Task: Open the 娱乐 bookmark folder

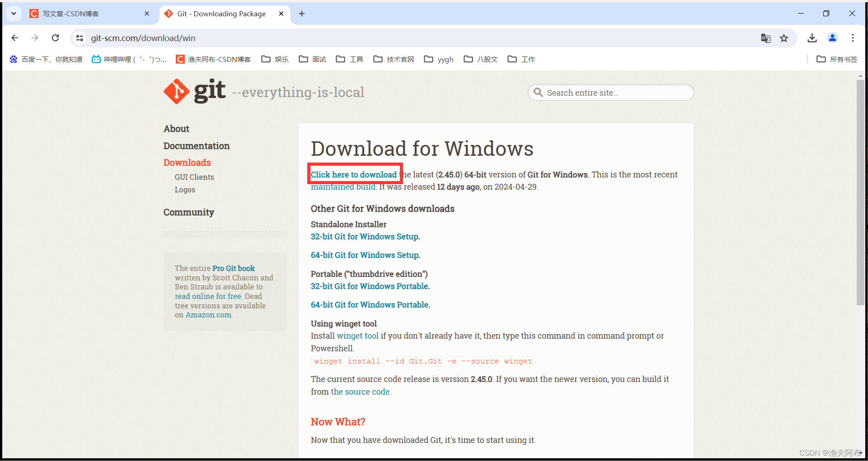Action: pos(275,59)
